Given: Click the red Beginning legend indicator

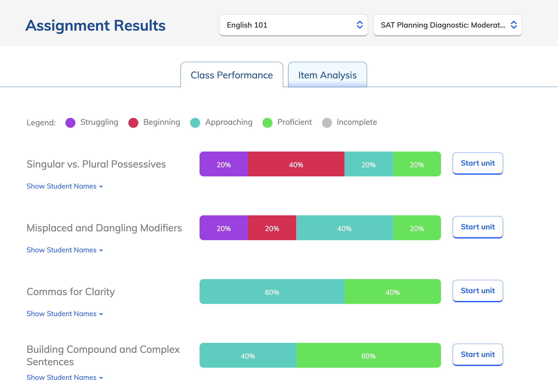Looking at the screenshot, I should click(x=133, y=123).
